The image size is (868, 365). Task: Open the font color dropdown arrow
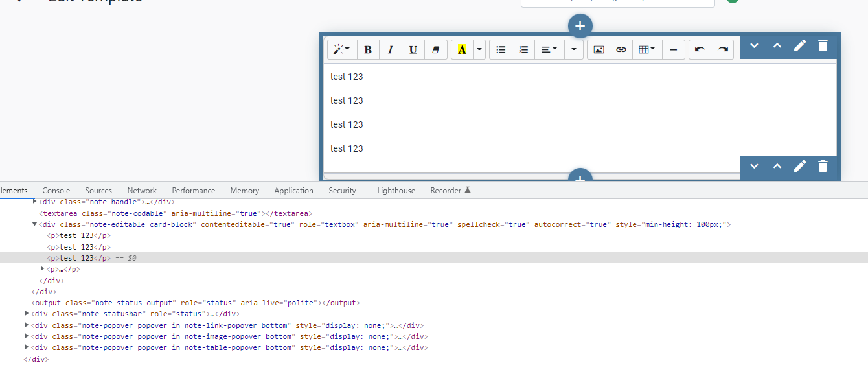coord(479,49)
